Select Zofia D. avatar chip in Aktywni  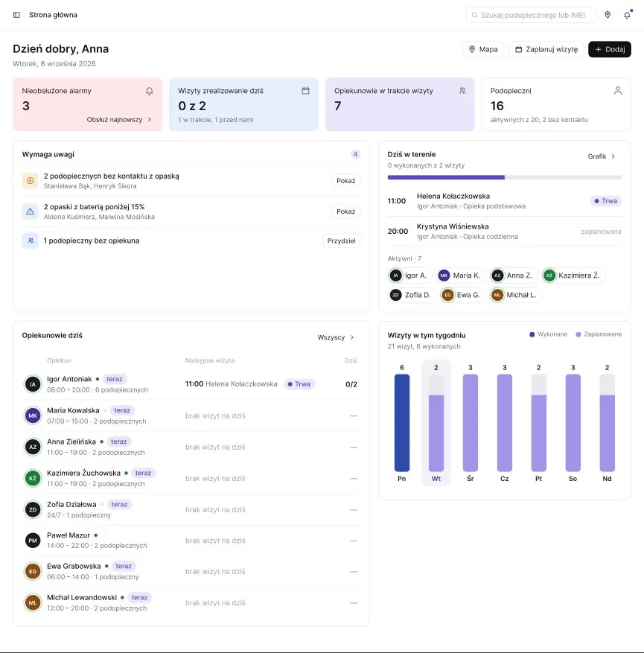(x=411, y=295)
